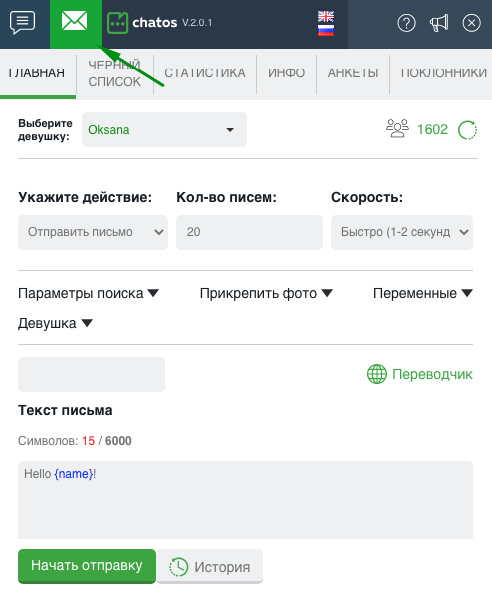Open the Отправить письмо action dropdown
The height and width of the screenshot is (596, 492).
(x=93, y=232)
